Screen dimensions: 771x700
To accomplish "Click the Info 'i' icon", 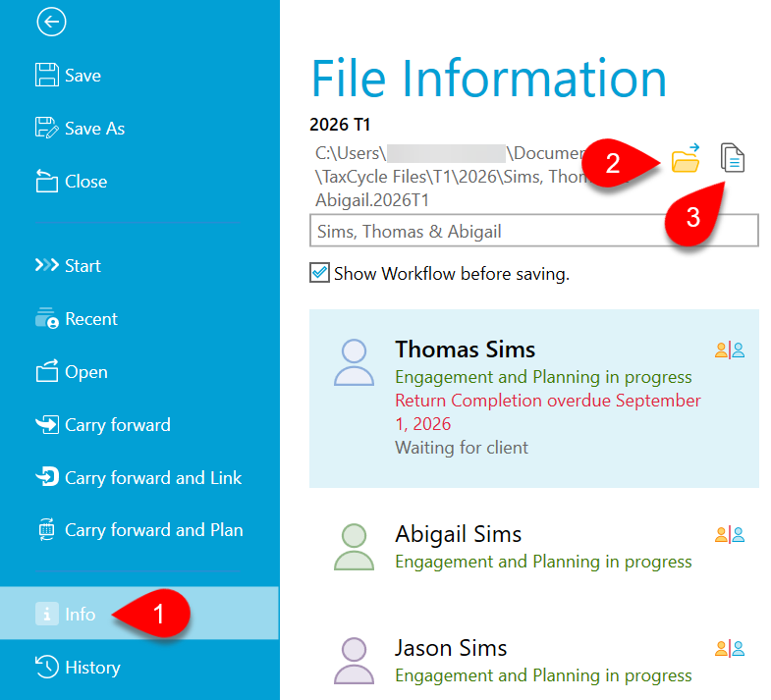I will pyautogui.click(x=47, y=614).
